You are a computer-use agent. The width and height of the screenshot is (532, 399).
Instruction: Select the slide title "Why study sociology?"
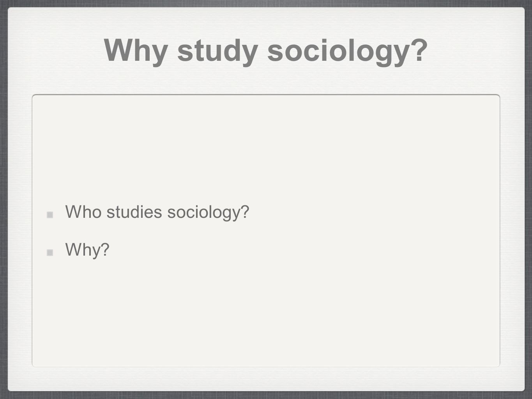point(266,51)
